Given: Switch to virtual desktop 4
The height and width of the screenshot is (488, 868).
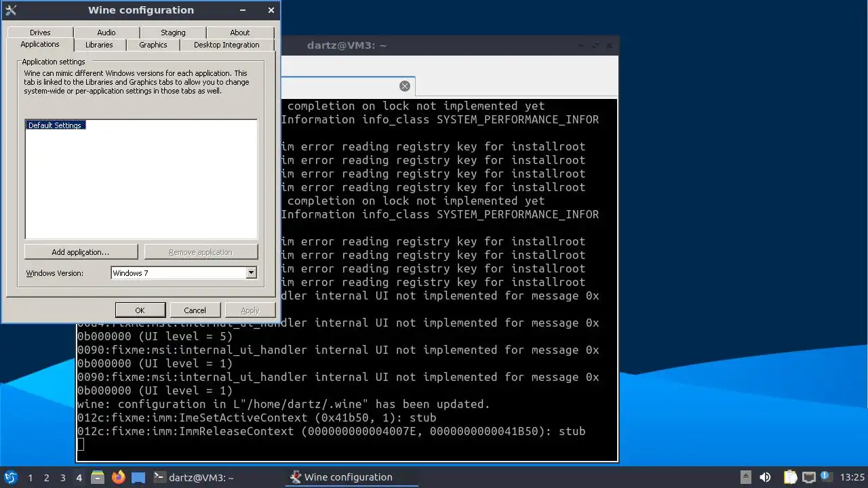Looking at the screenshot, I should tap(79, 478).
